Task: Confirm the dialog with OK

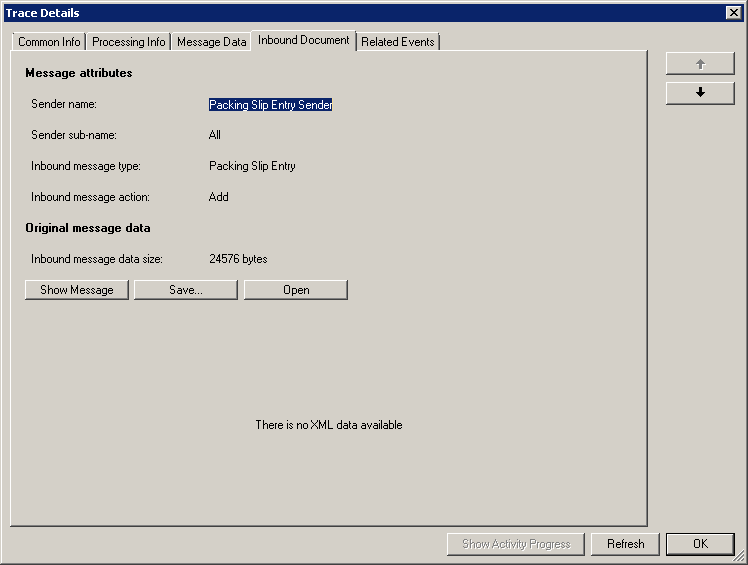Action: pos(700,544)
